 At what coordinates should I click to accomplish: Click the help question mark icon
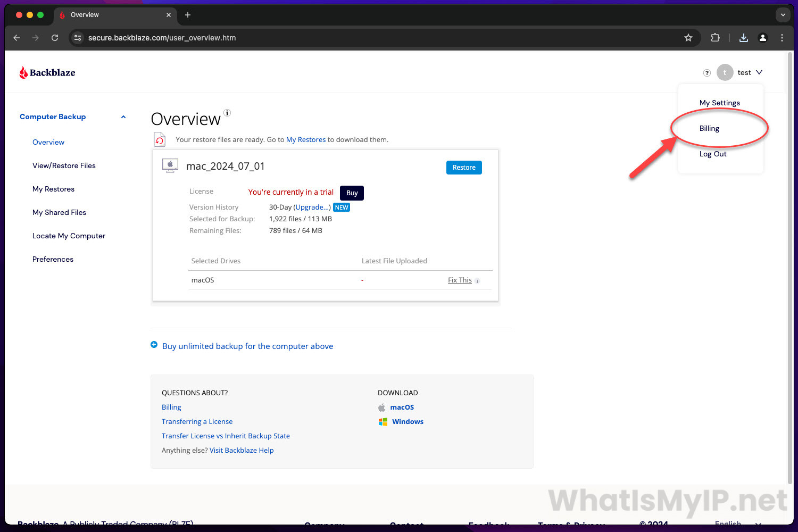[707, 73]
